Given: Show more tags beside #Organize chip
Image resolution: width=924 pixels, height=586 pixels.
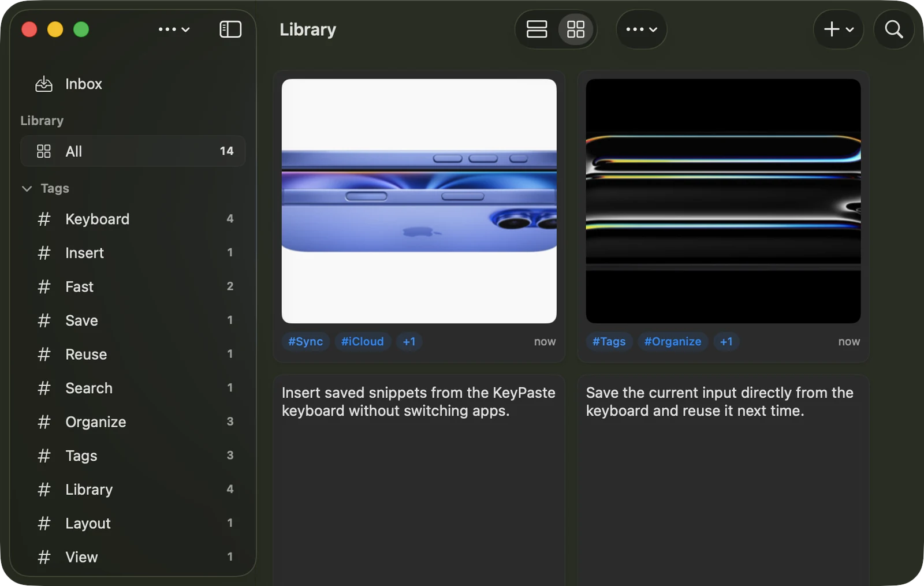Looking at the screenshot, I should tap(726, 342).
